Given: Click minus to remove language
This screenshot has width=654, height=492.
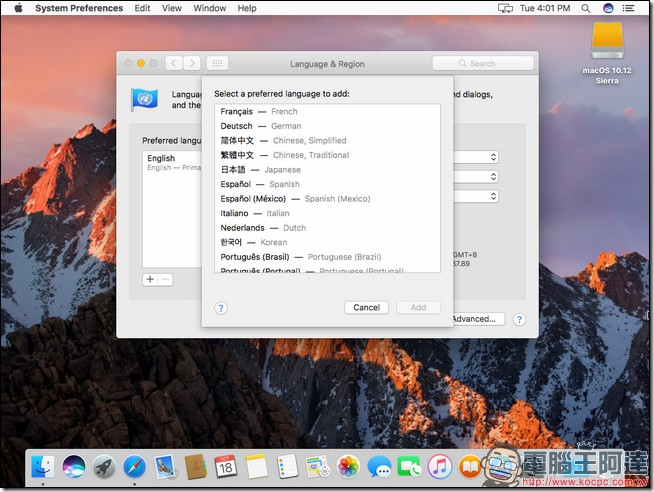Looking at the screenshot, I should 165,279.
